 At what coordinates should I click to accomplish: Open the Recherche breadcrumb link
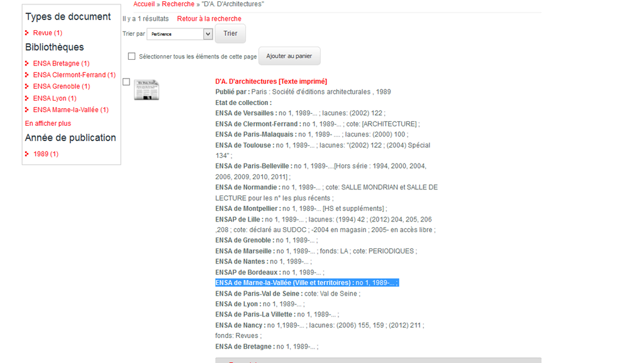(x=178, y=4)
